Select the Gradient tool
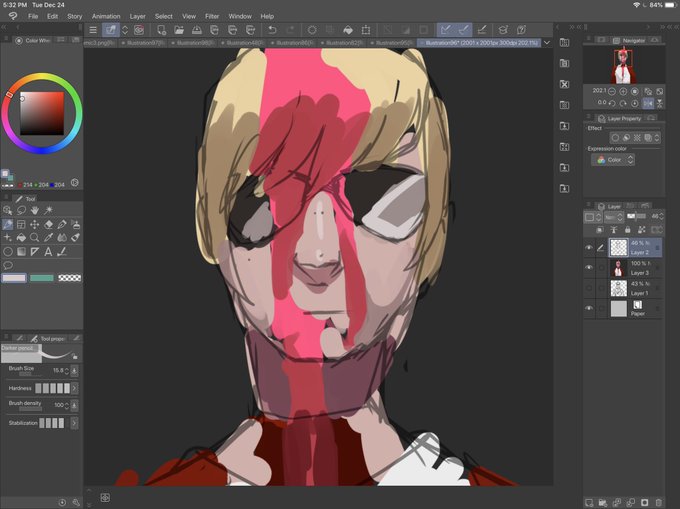The image size is (680, 509). coord(21,251)
